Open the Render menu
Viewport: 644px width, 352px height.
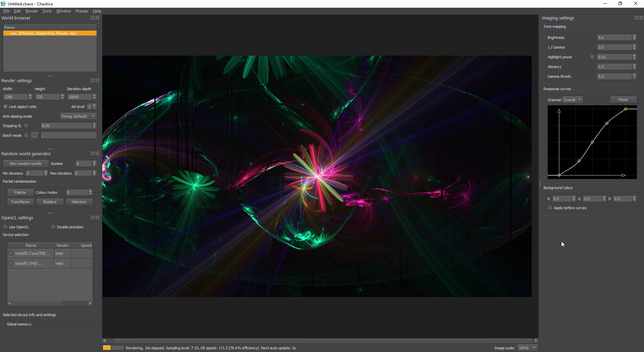(32, 11)
